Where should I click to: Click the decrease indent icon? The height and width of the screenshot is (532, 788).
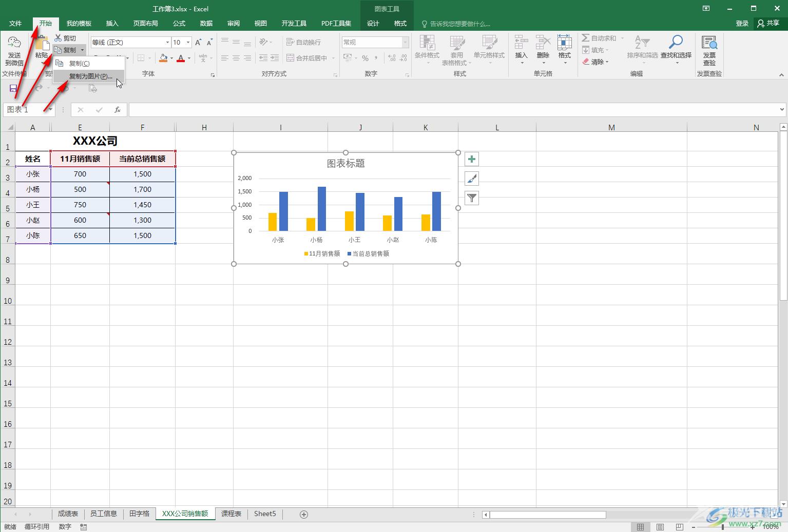pos(263,58)
